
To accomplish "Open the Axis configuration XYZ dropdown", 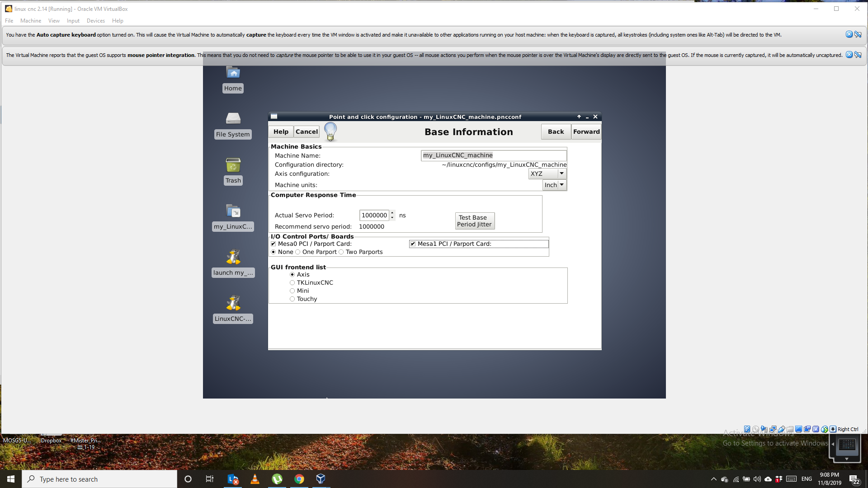I will click(547, 174).
